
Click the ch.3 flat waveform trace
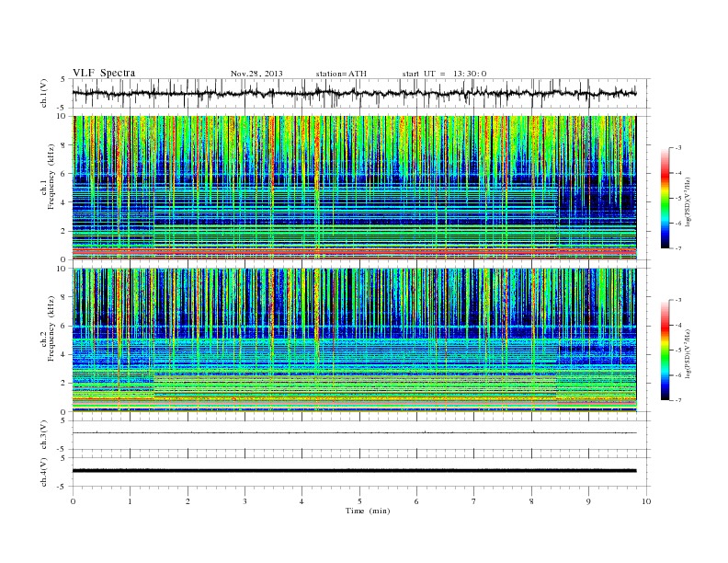354,433
